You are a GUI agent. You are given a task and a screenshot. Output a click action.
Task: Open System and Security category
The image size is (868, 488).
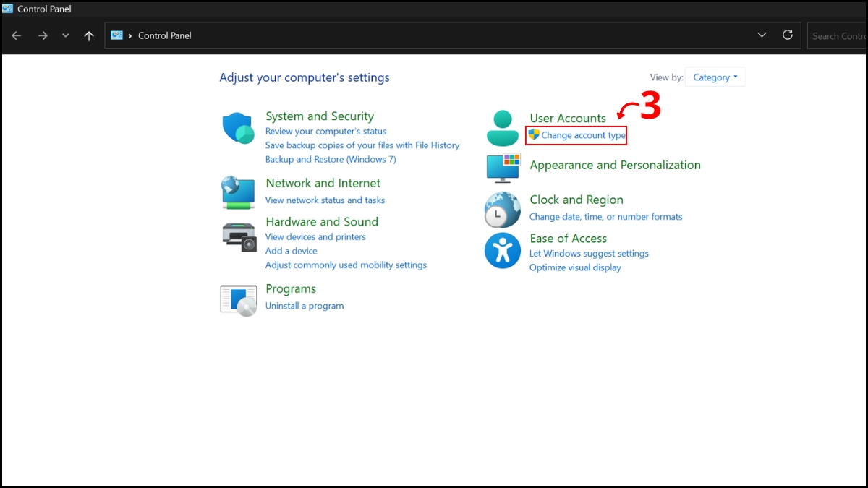coord(320,116)
